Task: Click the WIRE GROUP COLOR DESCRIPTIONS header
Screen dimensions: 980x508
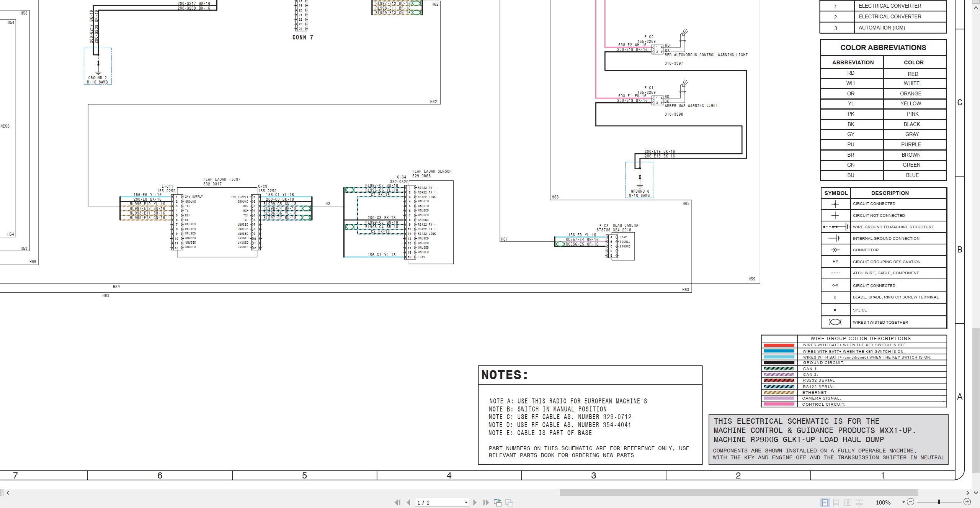Action: [861, 338]
